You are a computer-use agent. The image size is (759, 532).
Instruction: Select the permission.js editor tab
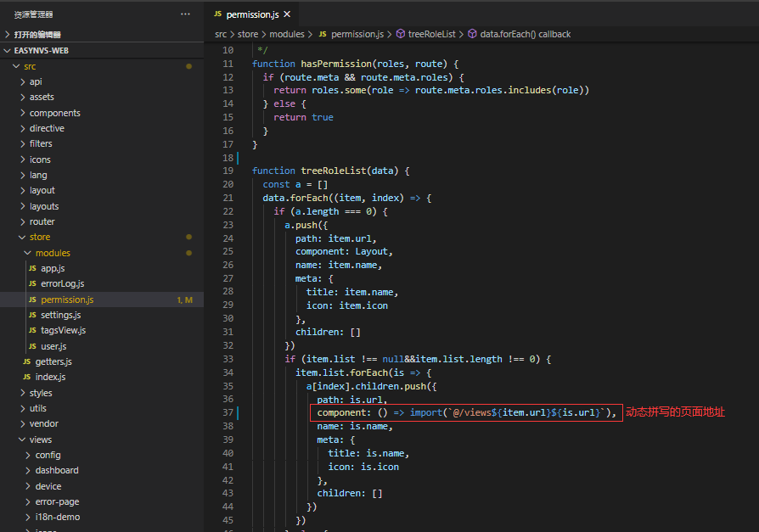(252, 14)
